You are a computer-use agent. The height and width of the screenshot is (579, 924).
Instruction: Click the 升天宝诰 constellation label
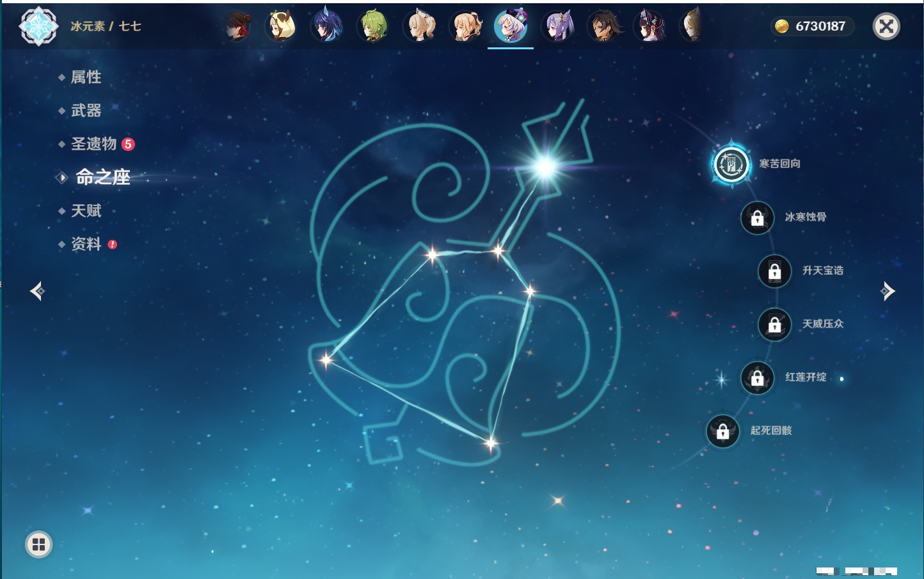(823, 271)
